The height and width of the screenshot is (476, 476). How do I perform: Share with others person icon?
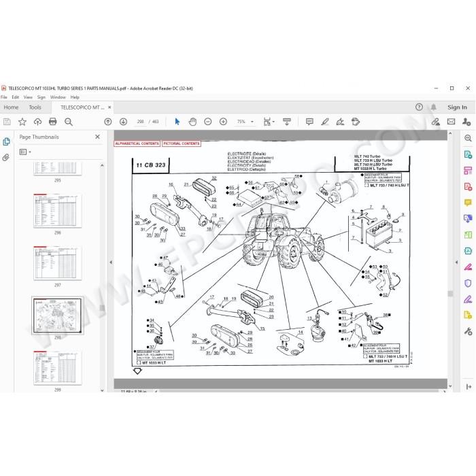point(466,122)
